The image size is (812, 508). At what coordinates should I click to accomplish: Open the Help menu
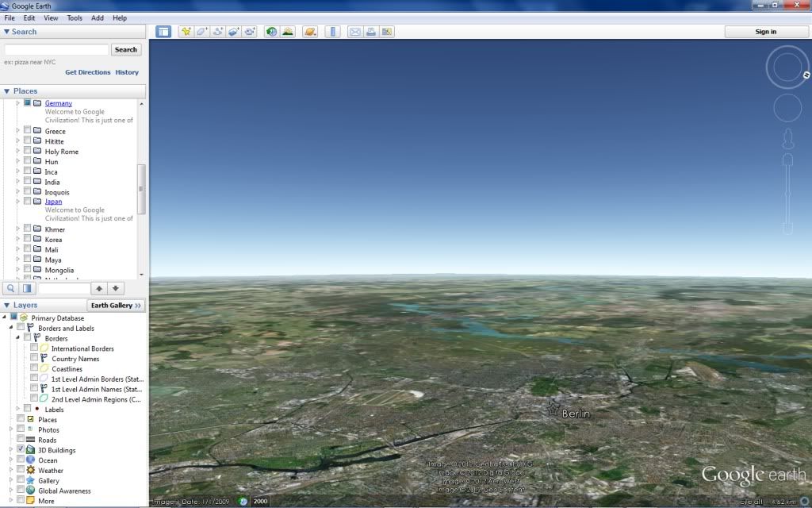[x=120, y=17]
